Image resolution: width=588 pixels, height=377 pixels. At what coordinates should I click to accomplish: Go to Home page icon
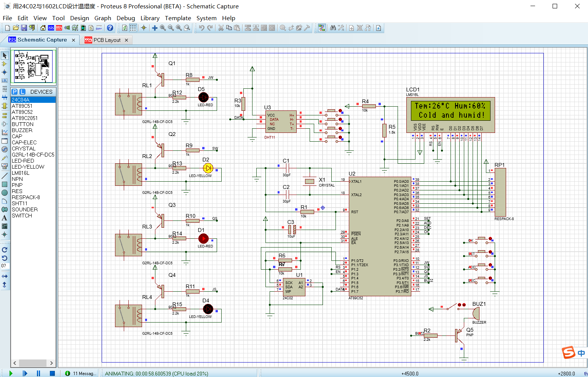43,28
